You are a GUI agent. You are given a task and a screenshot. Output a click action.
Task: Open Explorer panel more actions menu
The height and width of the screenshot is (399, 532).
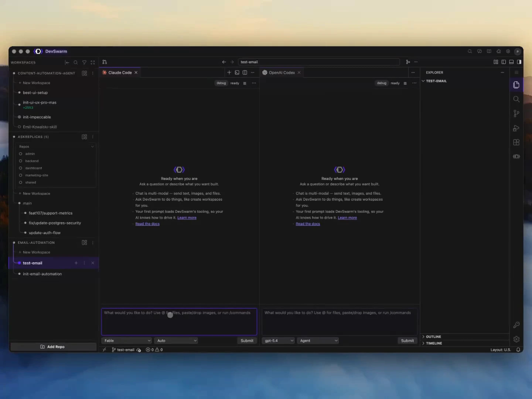pyautogui.click(x=502, y=72)
